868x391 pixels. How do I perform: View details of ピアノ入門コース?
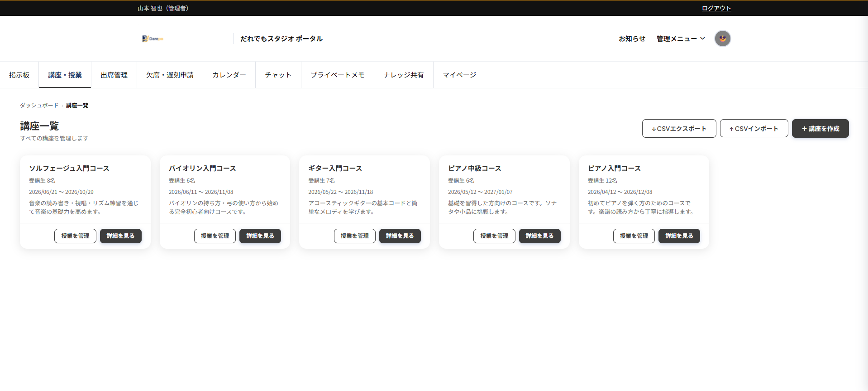click(679, 236)
